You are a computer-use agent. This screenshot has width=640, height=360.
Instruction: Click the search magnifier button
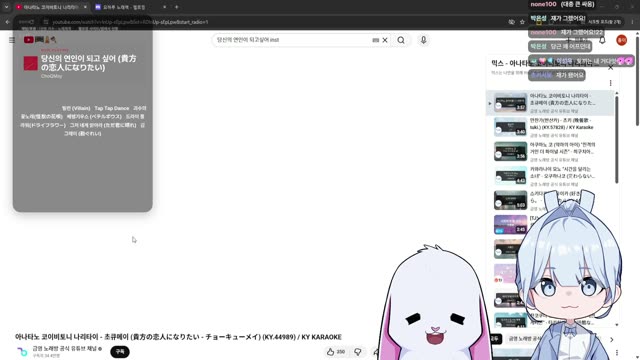[401, 40]
